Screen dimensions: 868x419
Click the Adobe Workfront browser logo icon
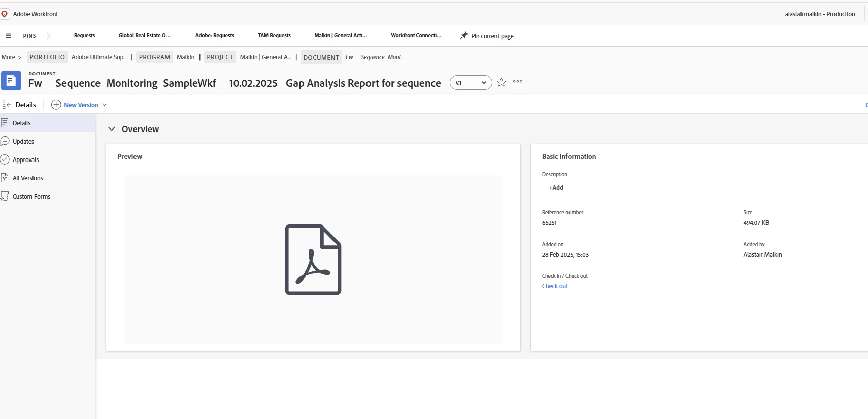coord(5,14)
